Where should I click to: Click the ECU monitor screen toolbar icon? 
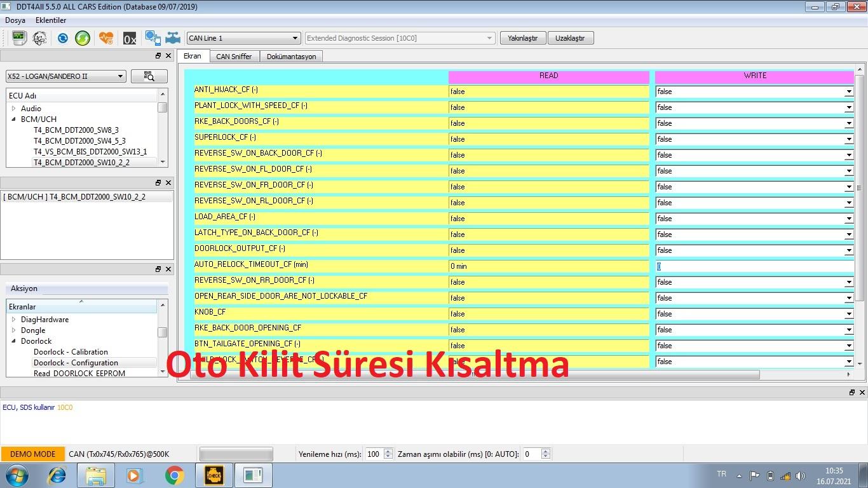click(x=18, y=38)
